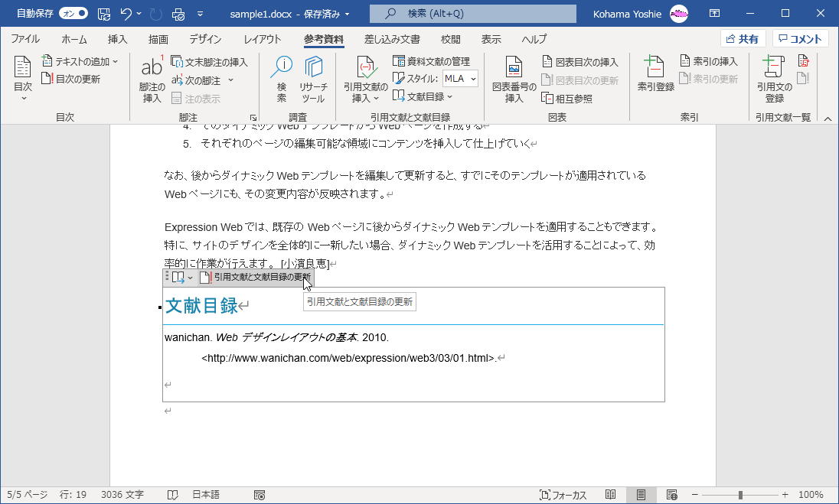Screen dimensions: 839x504
Task: Switch to Web Layout view
Action: point(672,495)
